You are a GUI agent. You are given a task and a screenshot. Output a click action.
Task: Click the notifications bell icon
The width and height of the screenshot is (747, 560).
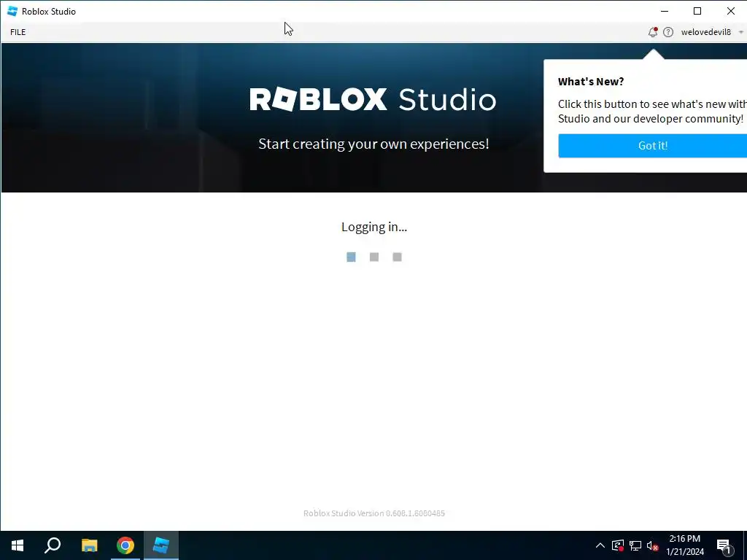(653, 32)
